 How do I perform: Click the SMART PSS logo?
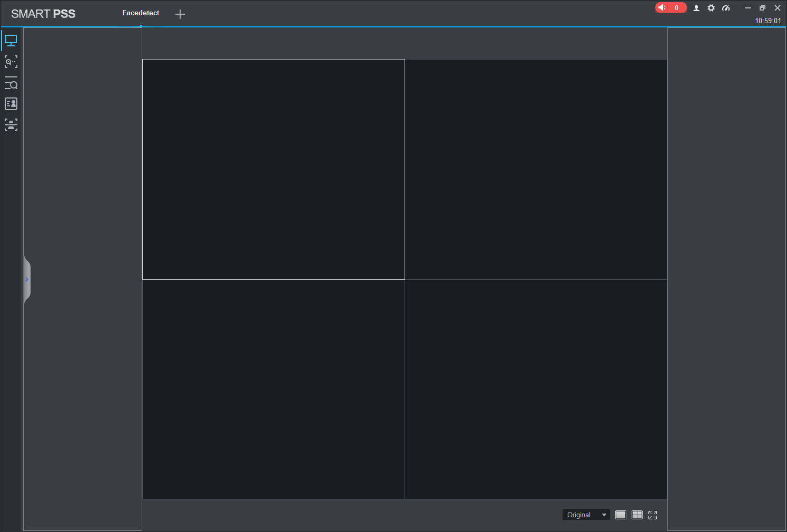tap(43, 14)
